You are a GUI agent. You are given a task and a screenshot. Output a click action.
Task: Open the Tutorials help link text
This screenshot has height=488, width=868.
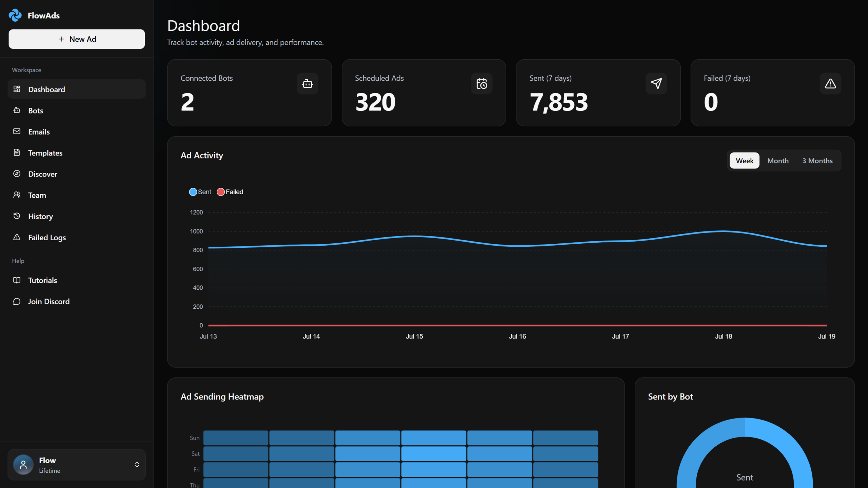43,280
